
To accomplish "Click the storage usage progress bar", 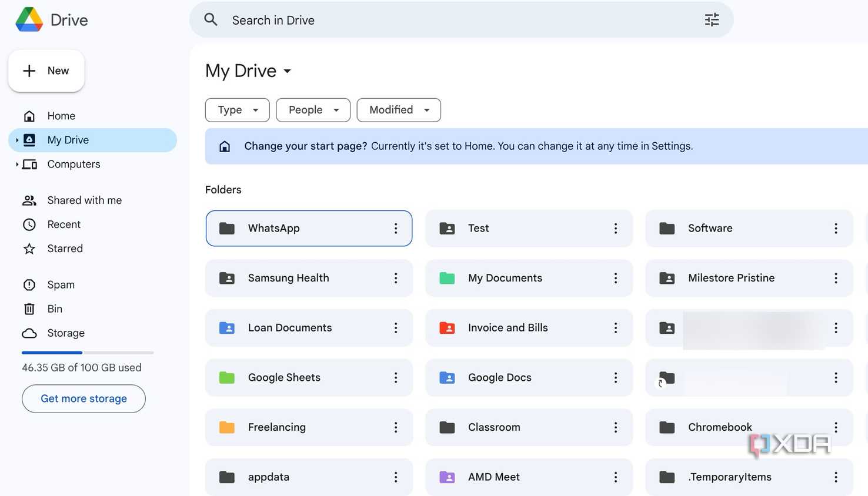I will pyautogui.click(x=88, y=353).
